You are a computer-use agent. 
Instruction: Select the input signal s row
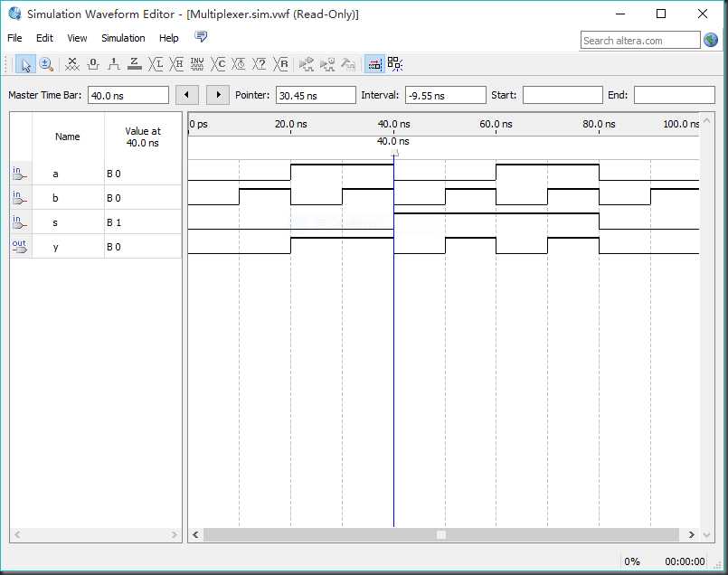coord(96,222)
